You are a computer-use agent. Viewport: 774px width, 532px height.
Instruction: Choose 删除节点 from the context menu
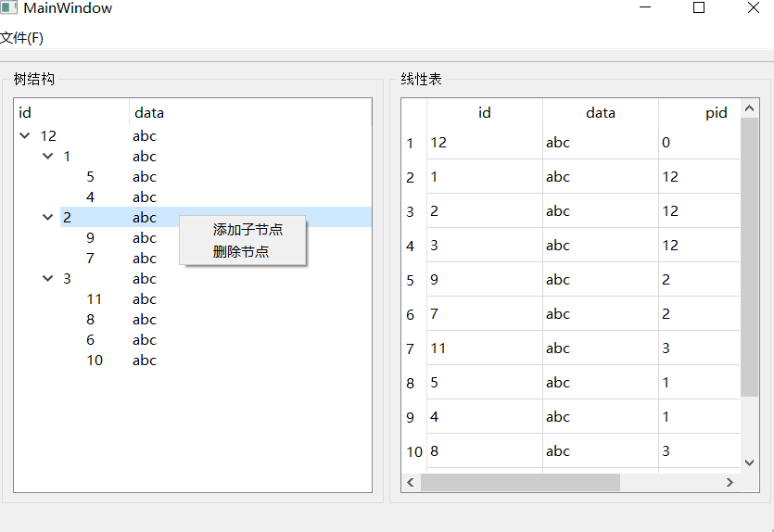click(243, 252)
